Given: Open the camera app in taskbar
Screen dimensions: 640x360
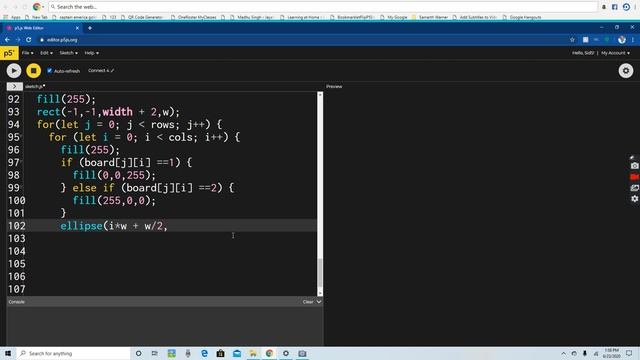Looking at the screenshot, I should pyautogui.click(x=302, y=353).
